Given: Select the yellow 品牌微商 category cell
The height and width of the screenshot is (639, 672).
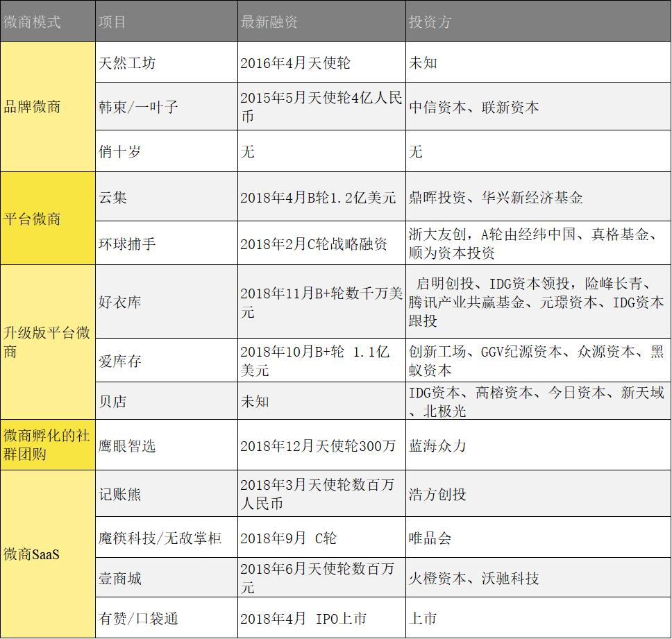Looking at the screenshot, I should 47,106.
